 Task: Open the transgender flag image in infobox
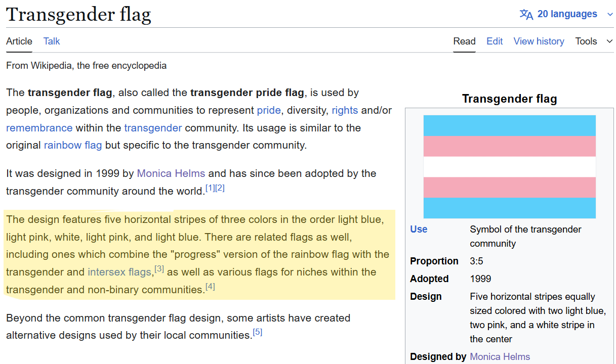[x=510, y=167]
